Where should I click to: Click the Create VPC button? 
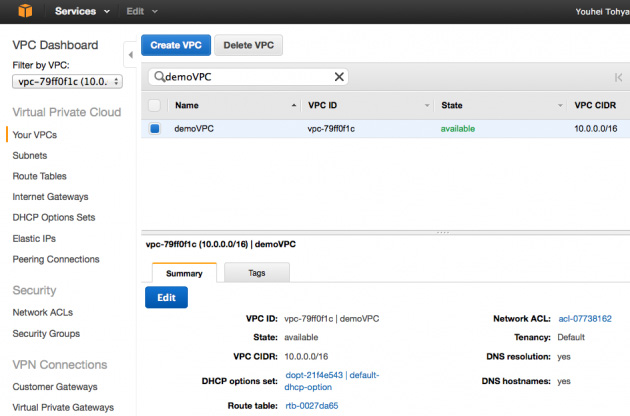[x=176, y=45]
